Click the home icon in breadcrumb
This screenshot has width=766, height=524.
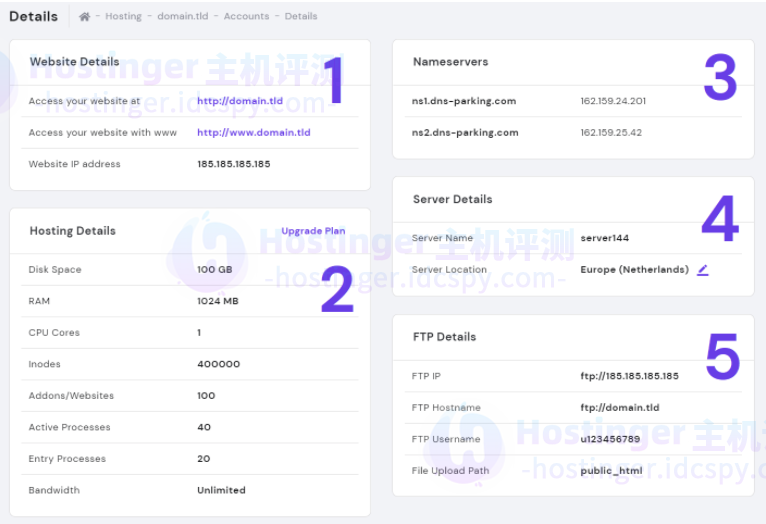85,17
